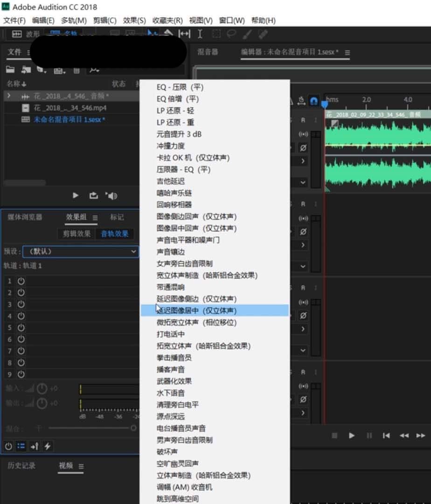
Task: Collapse track 1 using its chevron
Action: [x=302, y=182]
